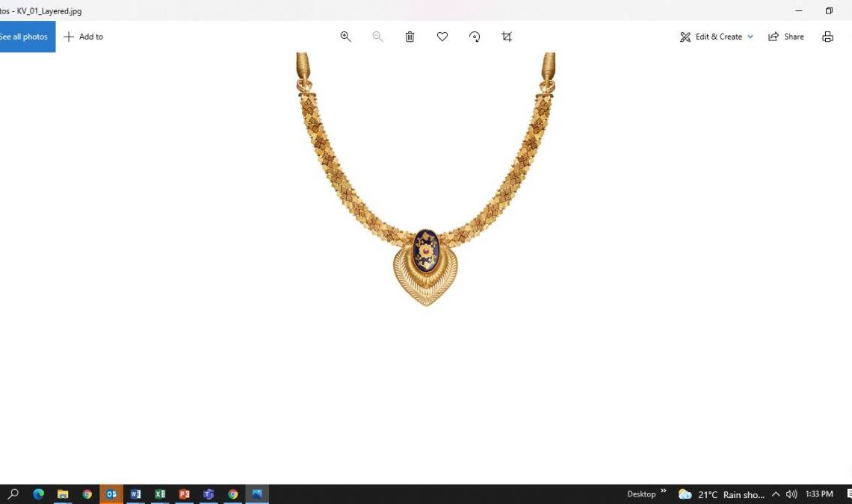Switch to Outlook on the taskbar

[111, 494]
